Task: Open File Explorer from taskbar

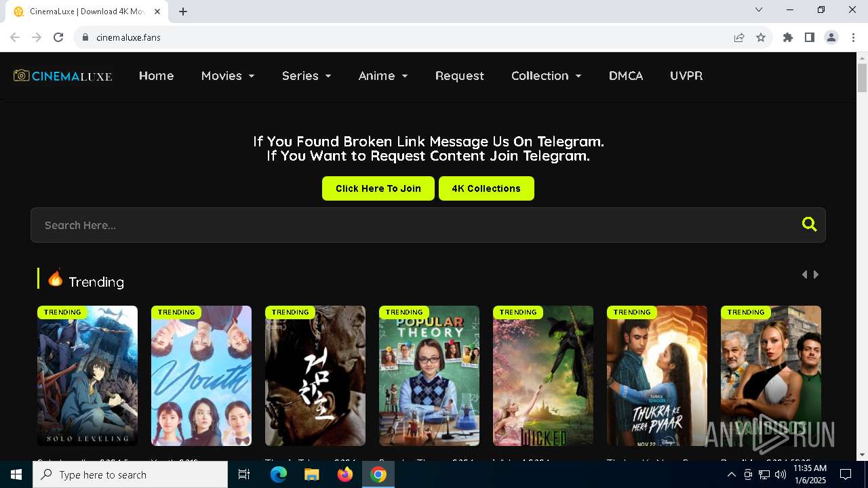Action: tap(311, 474)
